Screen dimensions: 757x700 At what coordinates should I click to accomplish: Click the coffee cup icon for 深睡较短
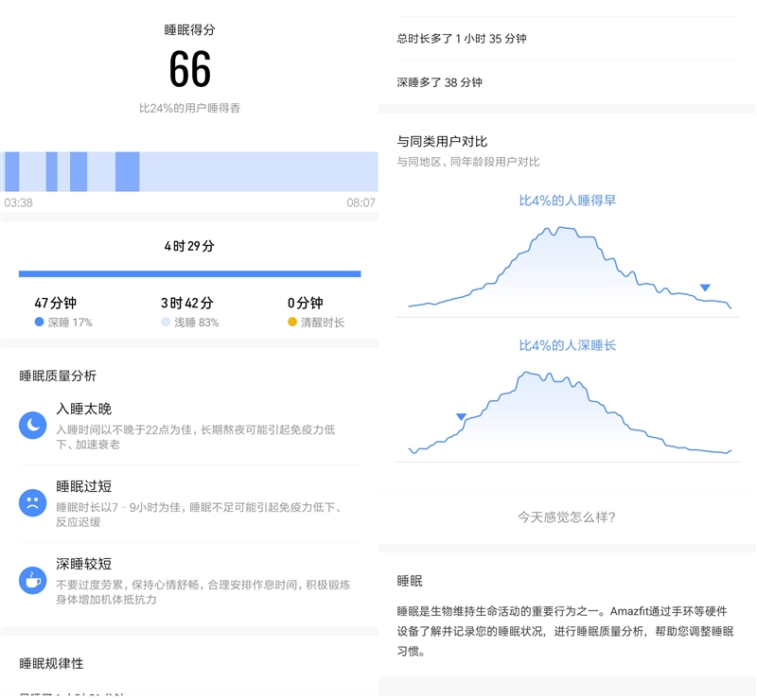tap(33, 579)
